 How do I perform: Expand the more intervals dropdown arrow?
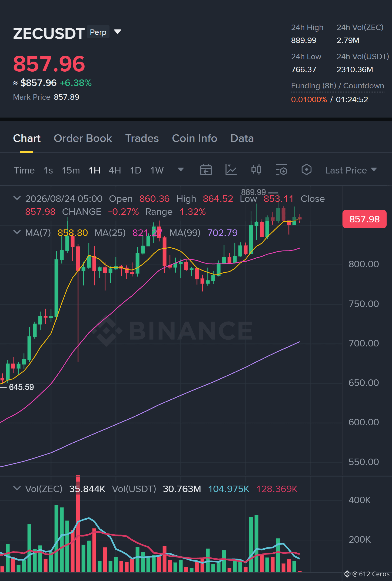(x=181, y=170)
